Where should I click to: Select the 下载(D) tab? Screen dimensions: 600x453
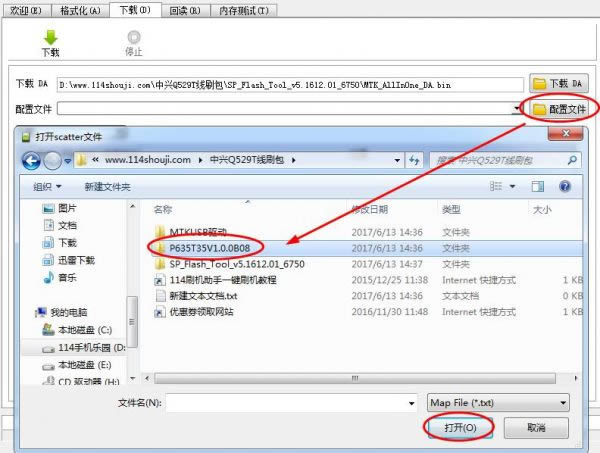point(135,10)
